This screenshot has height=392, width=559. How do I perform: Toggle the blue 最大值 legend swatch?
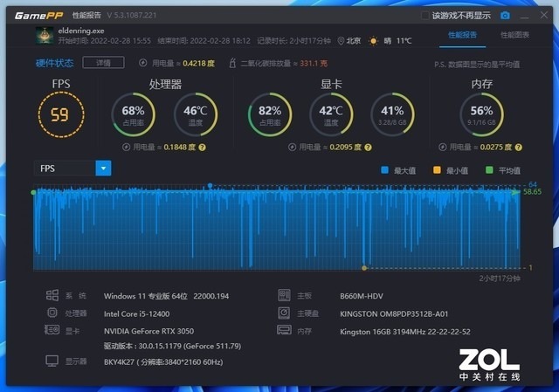(384, 170)
